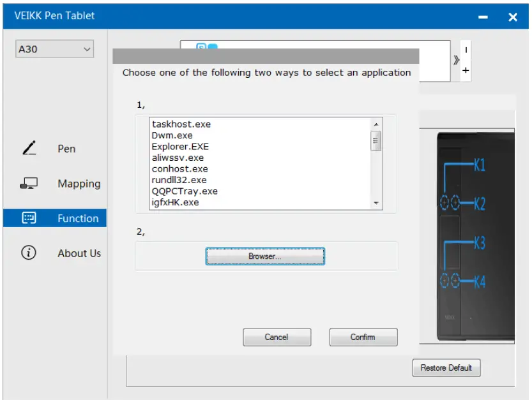Viewport: 532px width, 400px height.
Task: Select the K3 key label on tablet
Action: (479, 242)
